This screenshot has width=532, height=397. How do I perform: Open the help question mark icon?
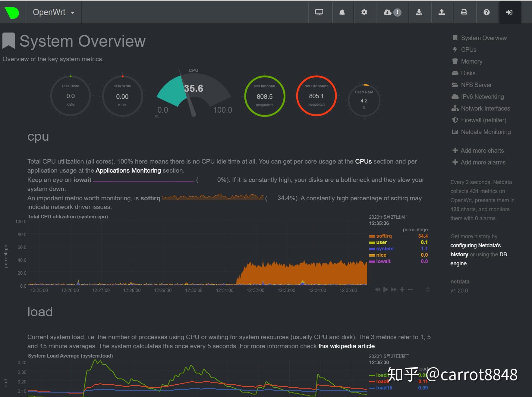click(486, 12)
